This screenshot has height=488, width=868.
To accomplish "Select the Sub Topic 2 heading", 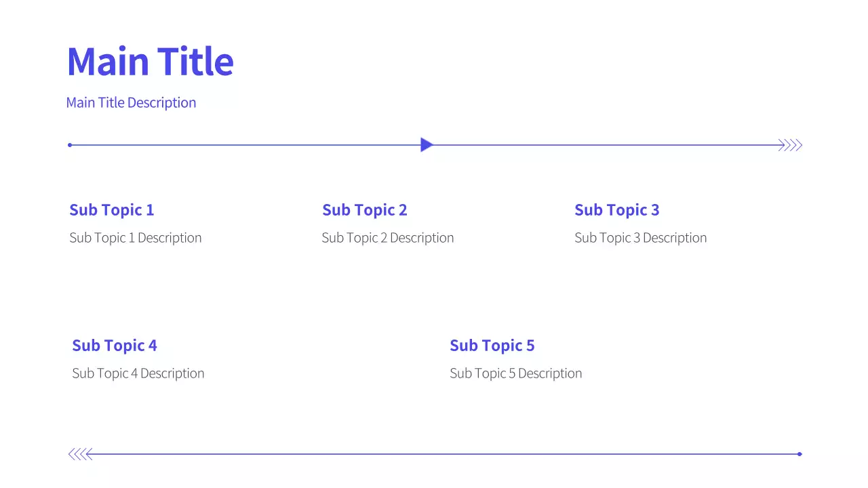I will [364, 210].
